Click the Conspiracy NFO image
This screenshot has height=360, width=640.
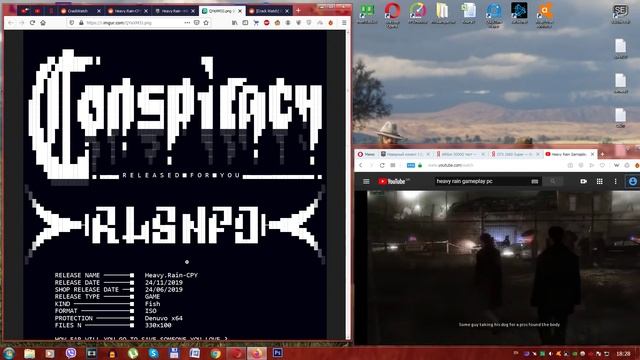click(175, 184)
